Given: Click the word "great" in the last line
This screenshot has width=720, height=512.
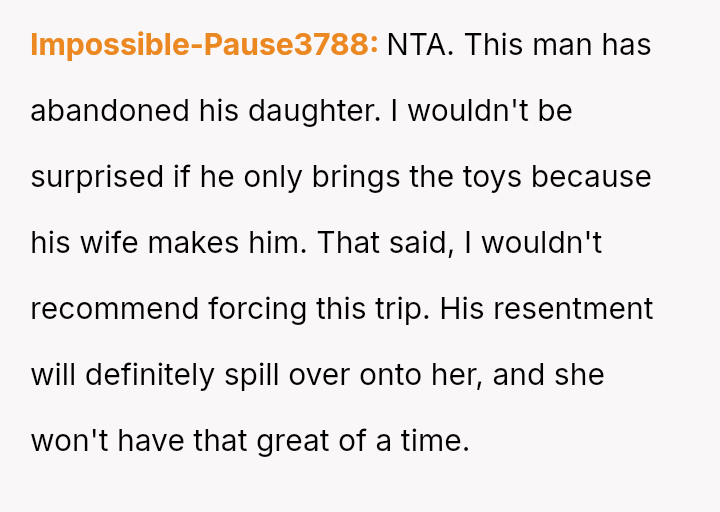Looking at the screenshot, I should [x=294, y=441].
